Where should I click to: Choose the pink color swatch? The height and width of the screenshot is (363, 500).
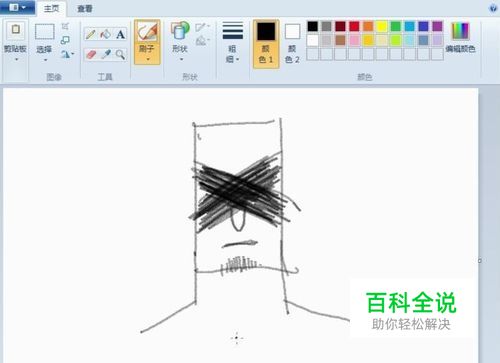click(x=354, y=40)
